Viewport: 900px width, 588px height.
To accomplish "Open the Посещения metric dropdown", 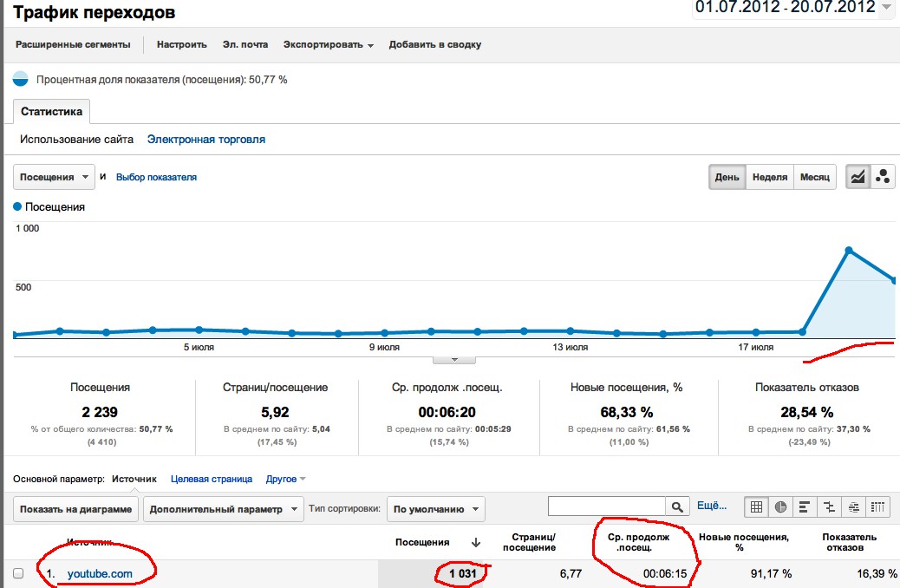I will coord(54,177).
